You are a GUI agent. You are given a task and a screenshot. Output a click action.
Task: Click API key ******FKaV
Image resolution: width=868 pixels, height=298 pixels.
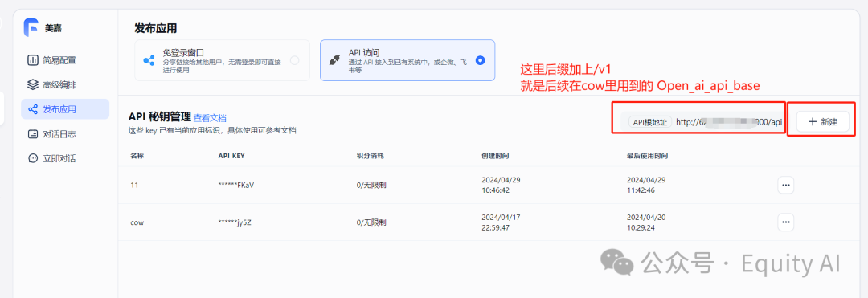coord(236,186)
